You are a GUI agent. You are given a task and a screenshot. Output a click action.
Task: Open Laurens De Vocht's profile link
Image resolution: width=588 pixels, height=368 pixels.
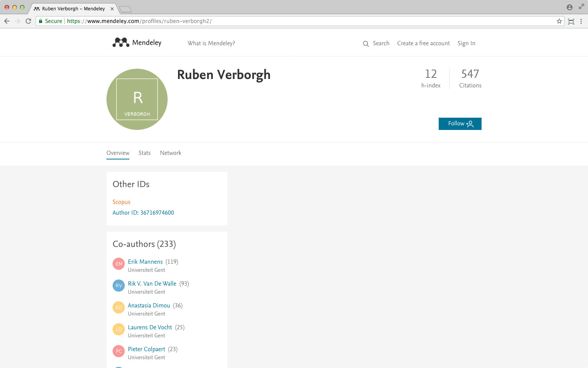pyautogui.click(x=150, y=327)
